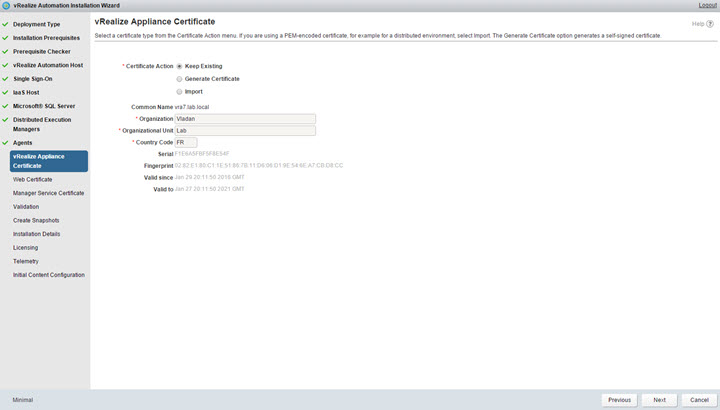Viewport: 720px width, 410px height.
Task: Open the Initial Content Configuration step
Action: (x=49, y=275)
